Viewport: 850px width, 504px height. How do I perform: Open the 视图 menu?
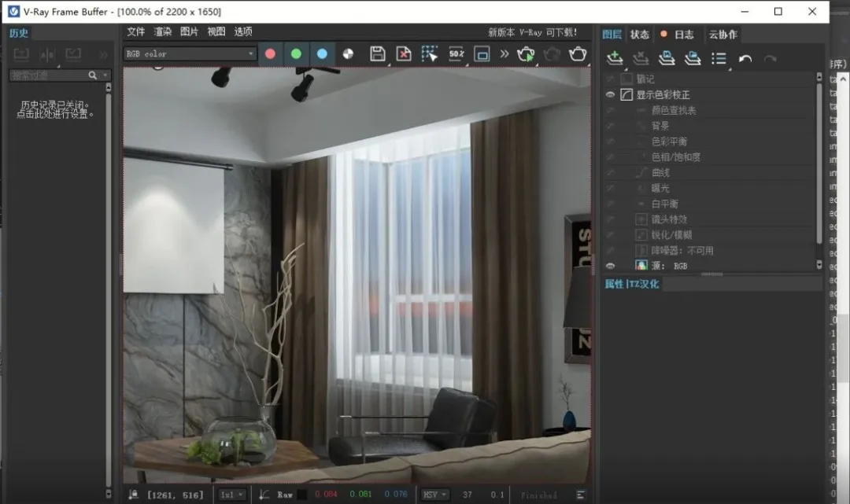click(216, 31)
